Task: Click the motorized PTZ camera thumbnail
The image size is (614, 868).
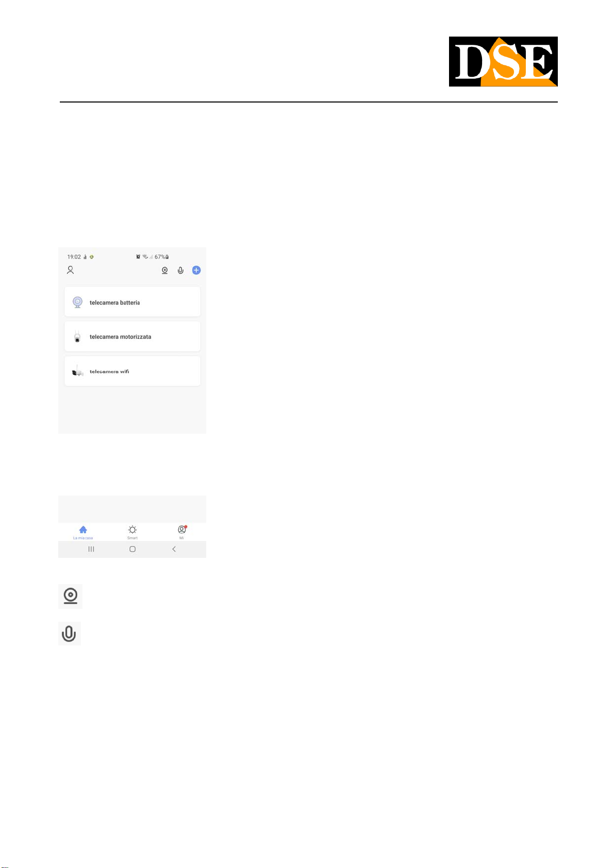Action: coord(77,337)
